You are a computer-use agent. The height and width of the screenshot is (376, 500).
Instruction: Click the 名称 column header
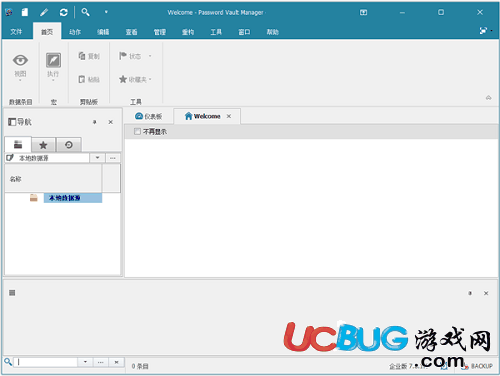point(53,179)
